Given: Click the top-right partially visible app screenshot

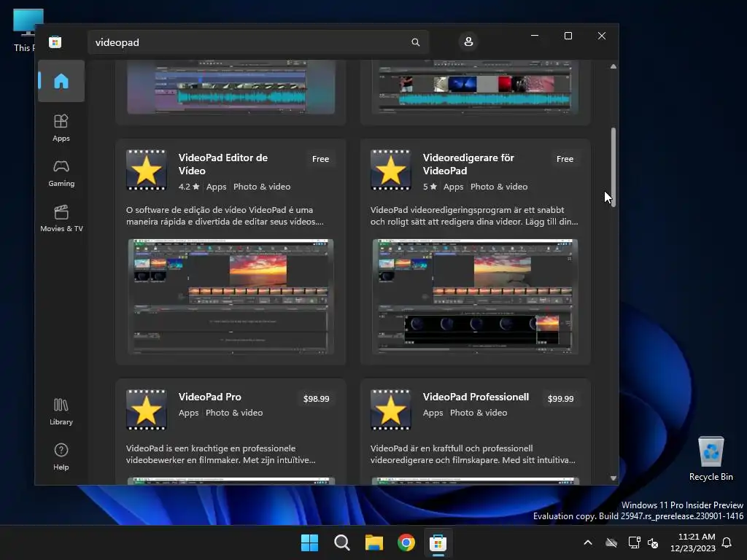Looking at the screenshot, I should (476, 87).
